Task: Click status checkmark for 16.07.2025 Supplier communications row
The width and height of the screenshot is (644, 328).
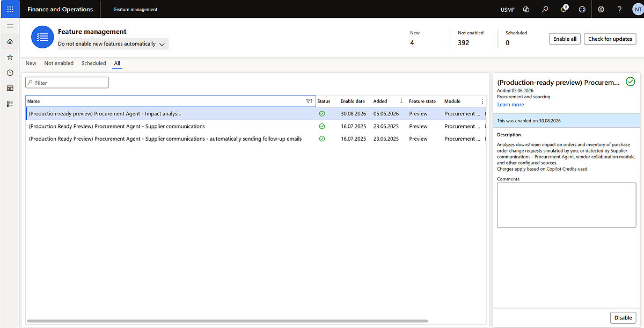Action: tap(322, 126)
